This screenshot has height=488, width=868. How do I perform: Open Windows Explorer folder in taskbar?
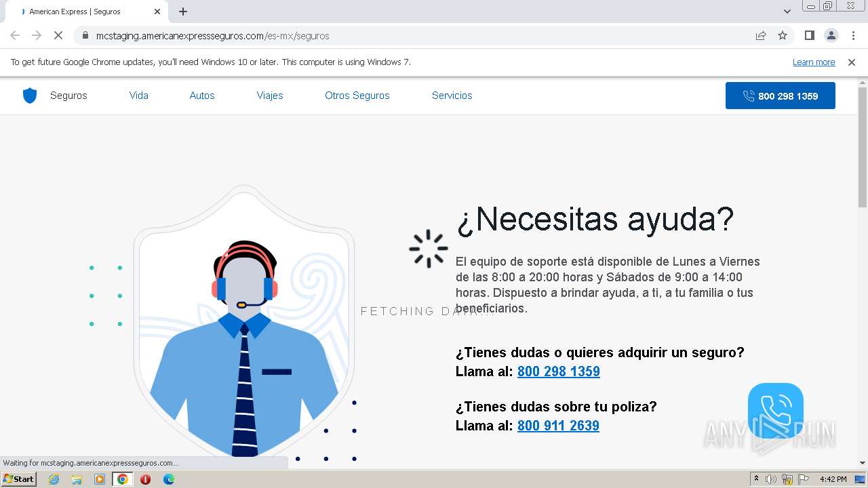pos(77,479)
